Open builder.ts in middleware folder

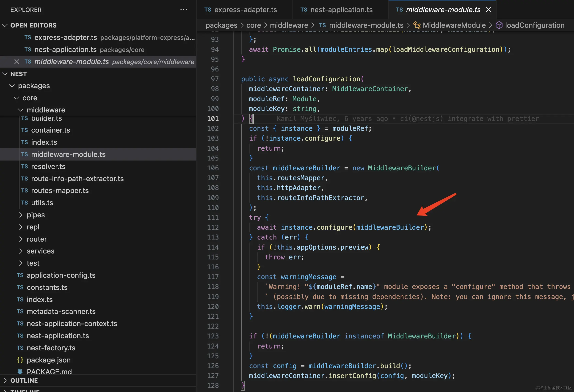(x=98, y=118)
